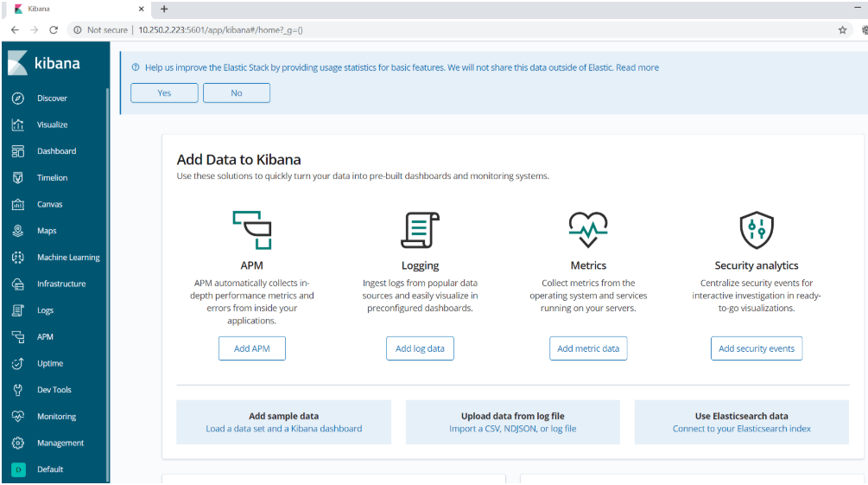The image size is (868, 485).
Task: Go to Dashboard label in sidebar
Action: pos(56,151)
